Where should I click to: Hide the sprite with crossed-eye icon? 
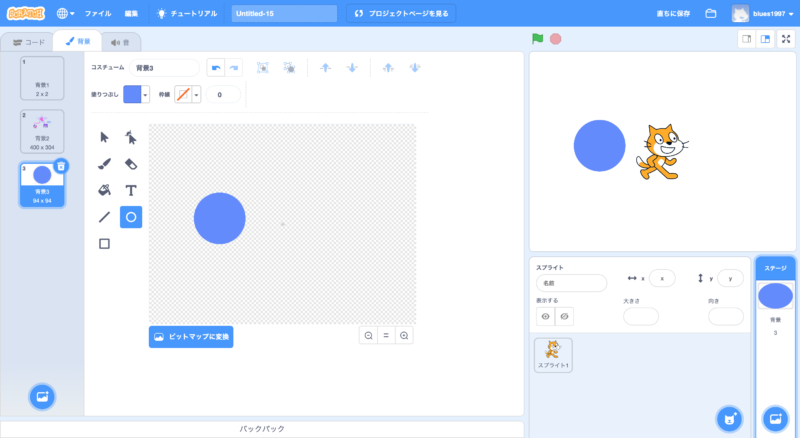(564, 316)
